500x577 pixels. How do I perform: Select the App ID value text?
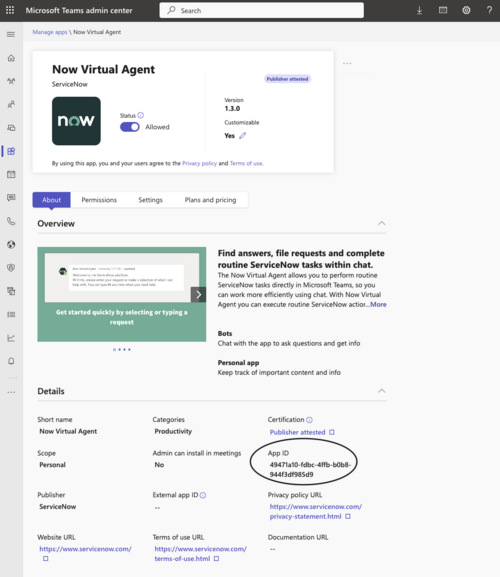310,470
